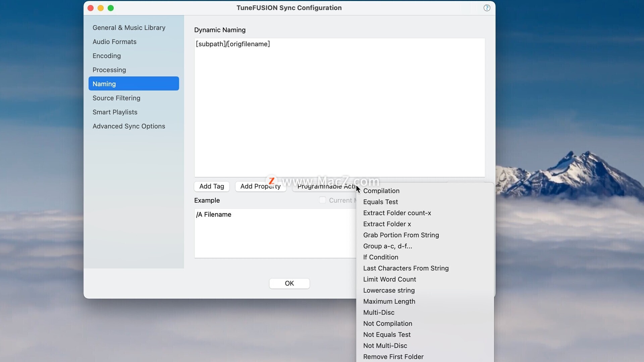Select the If Condition action
The width and height of the screenshot is (644, 362).
tap(425, 257)
